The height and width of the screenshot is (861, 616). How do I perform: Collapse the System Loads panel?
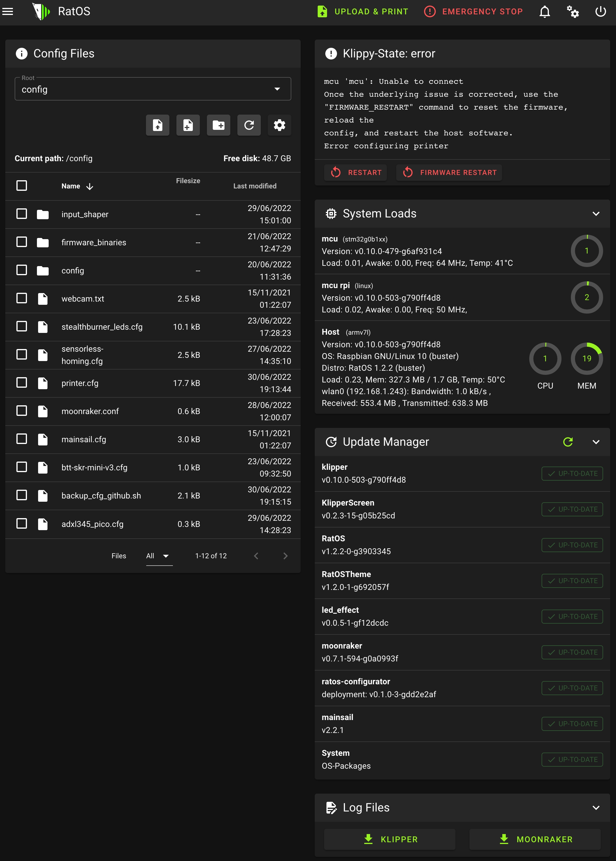596,214
